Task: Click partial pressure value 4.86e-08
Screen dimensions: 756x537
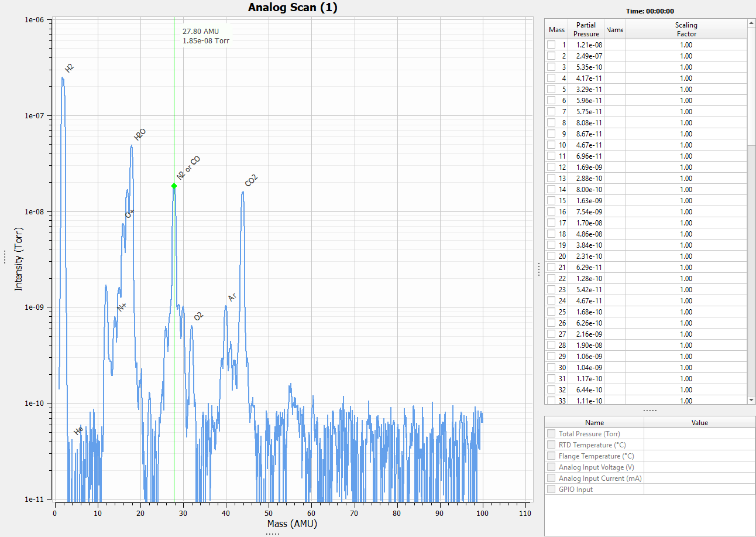Action: (x=589, y=234)
